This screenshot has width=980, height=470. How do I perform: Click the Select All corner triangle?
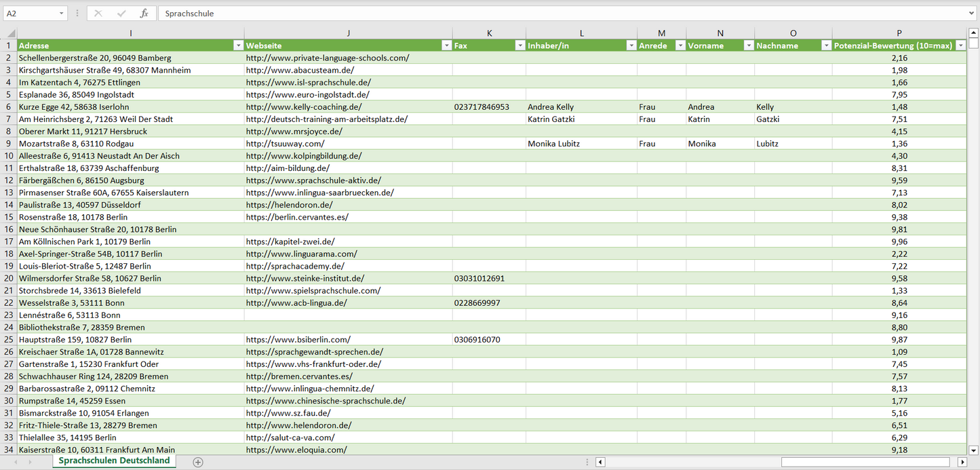[x=10, y=33]
